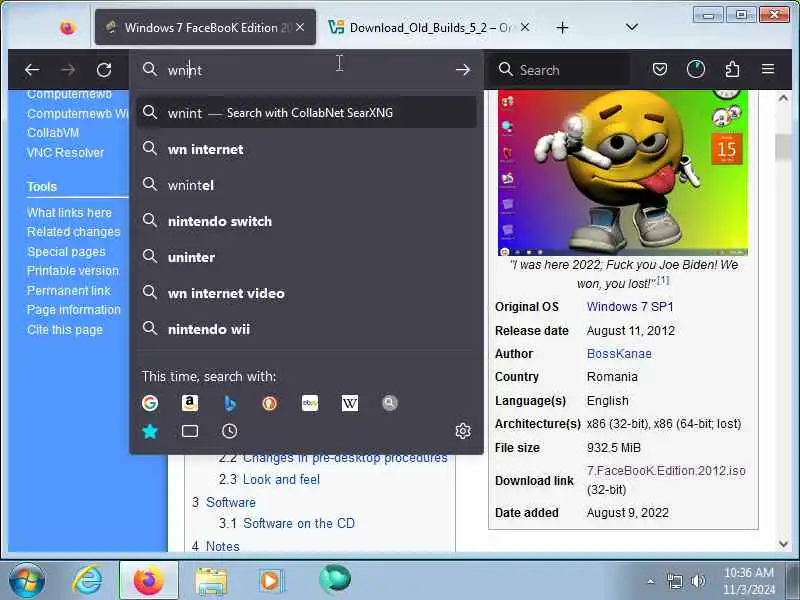The image size is (800, 600).
Task: Open 'Permanent link' in Tools
Action: [69, 291]
